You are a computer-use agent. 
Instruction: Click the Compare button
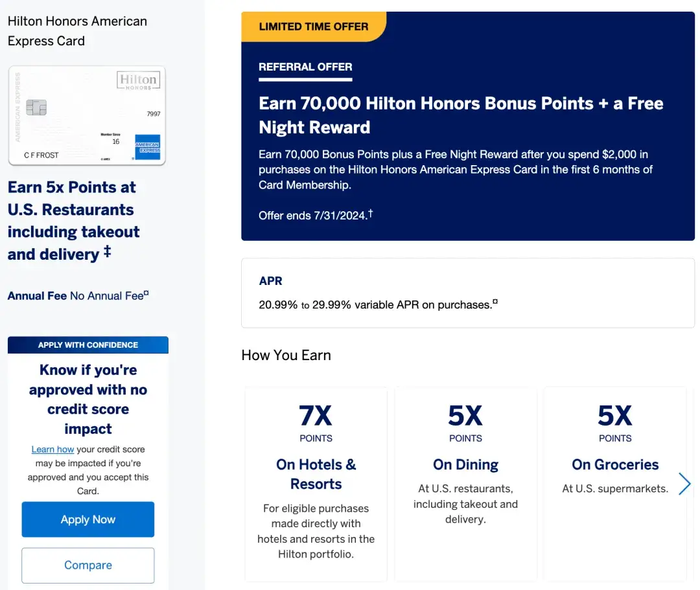[88, 565]
